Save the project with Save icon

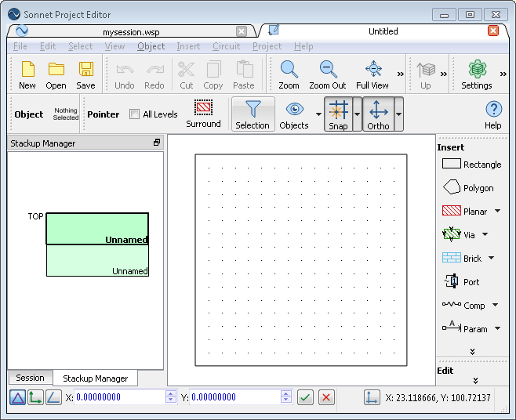tap(86, 75)
